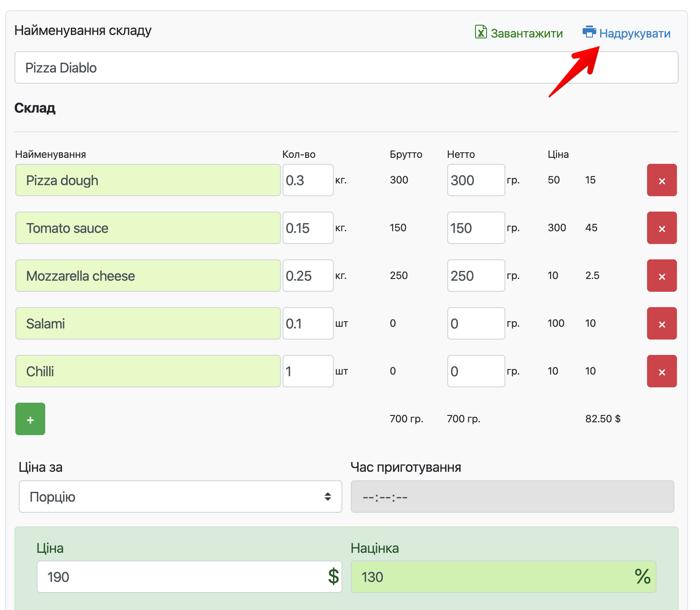Viewport: 700px width, 610px height.
Task: Click the Pizza Diablo name field
Action: coord(346,68)
